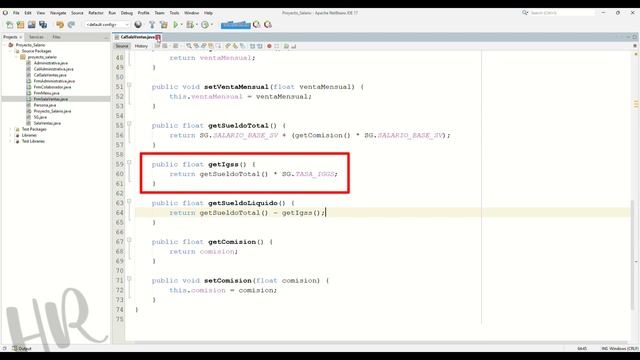This screenshot has height=360, width=640.
Task: Switch to the Files tab
Action: [x=56, y=37]
